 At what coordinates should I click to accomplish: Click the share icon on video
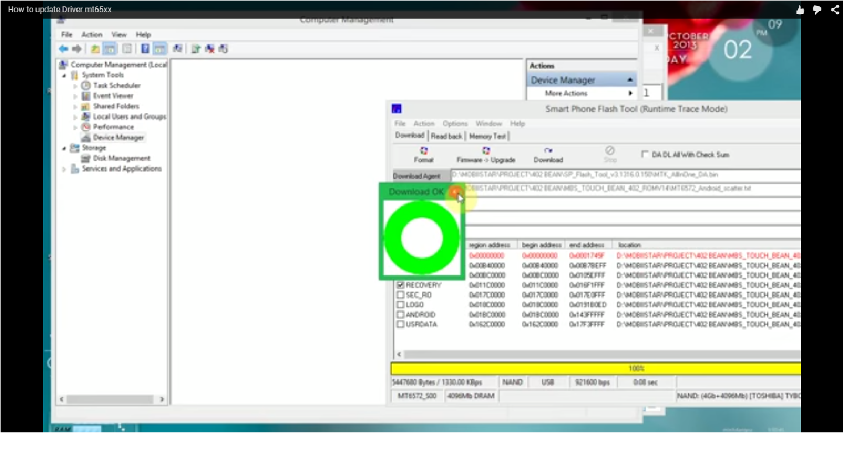835,9
